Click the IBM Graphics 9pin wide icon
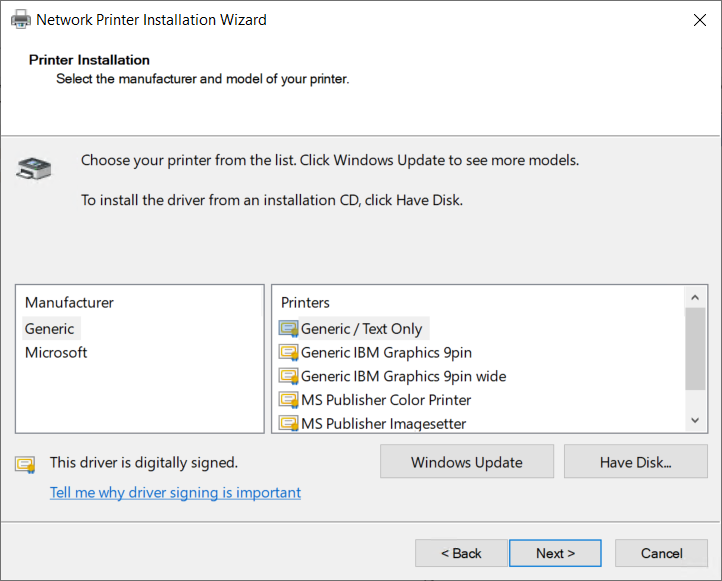Viewport: 722px width, 581px height. coord(289,376)
